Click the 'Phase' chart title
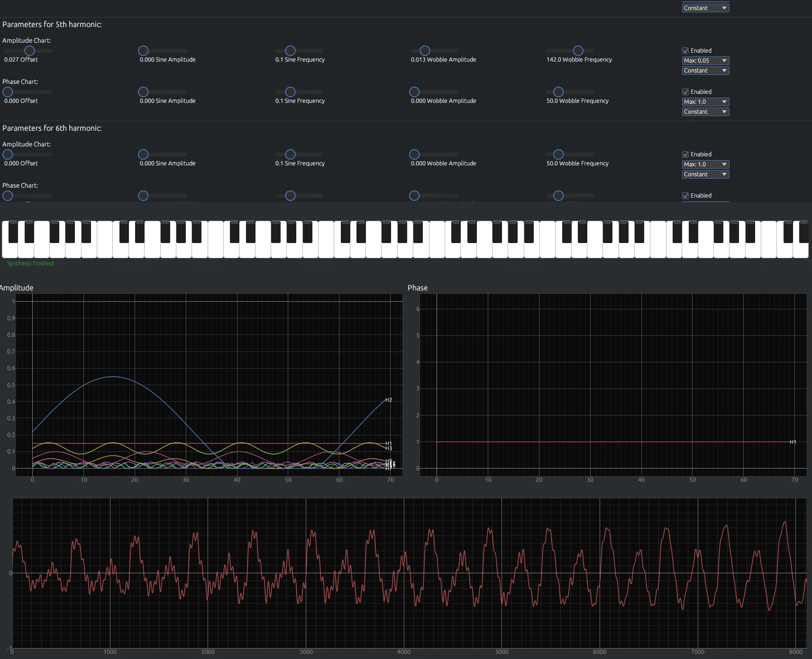 tap(418, 288)
